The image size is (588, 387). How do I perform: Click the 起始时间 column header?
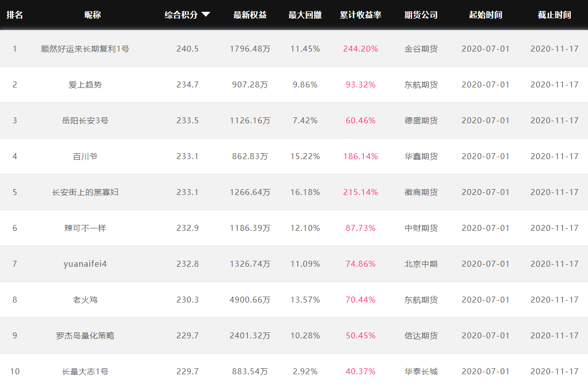click(486, 15)
